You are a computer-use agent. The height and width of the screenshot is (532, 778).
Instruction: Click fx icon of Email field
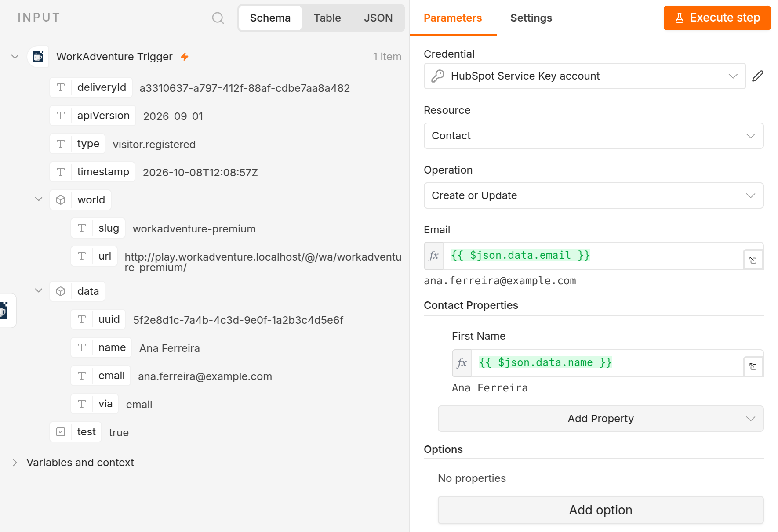(x=434, y=256)
